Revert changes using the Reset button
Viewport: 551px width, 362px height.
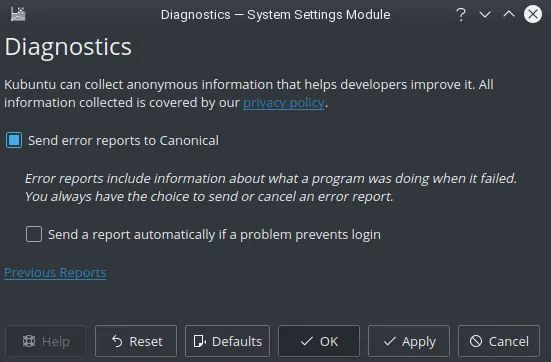(136, 341)
